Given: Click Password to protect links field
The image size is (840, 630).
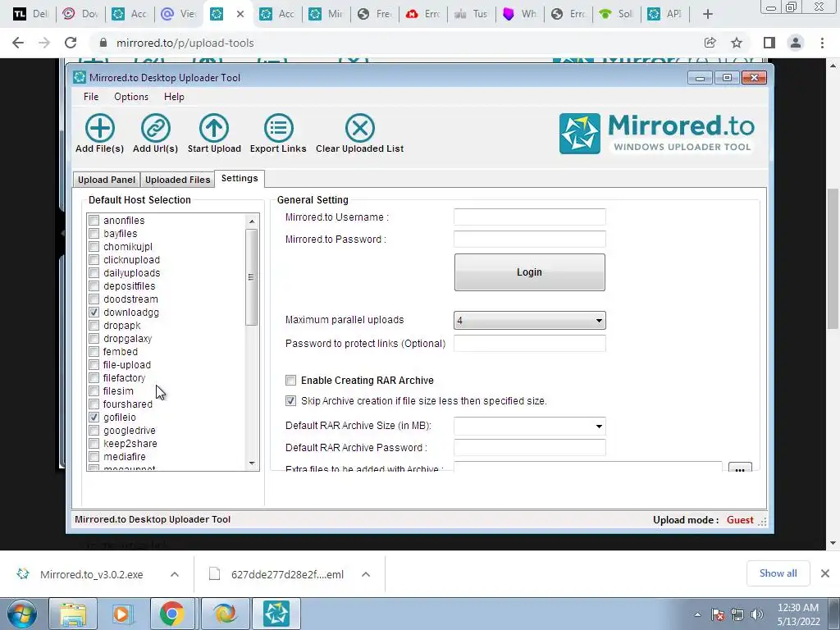Looking at the screenshot, I should pyautogui.click(x=529, y=344).
